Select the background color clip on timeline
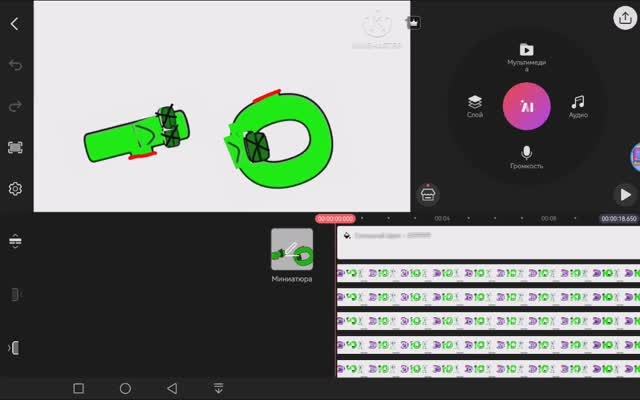This screenshot has height=400, width=640. coord(488,242)
